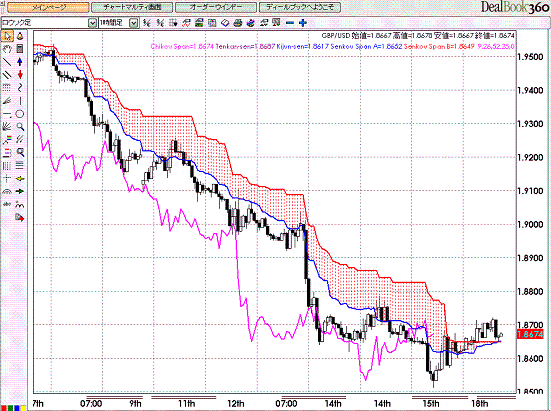Select the parallel lines channel tool
This screenshot has height=411, width=551.
(x=7, y=75)
